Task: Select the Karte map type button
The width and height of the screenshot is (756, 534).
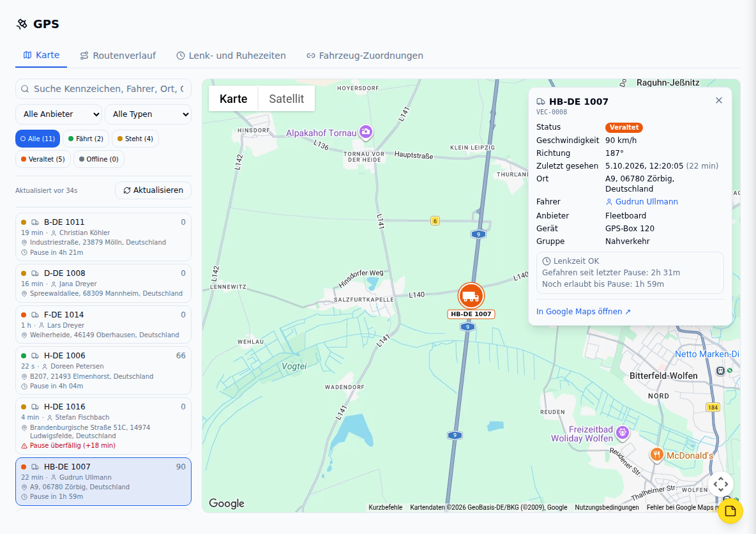Action: click(233, 99)
